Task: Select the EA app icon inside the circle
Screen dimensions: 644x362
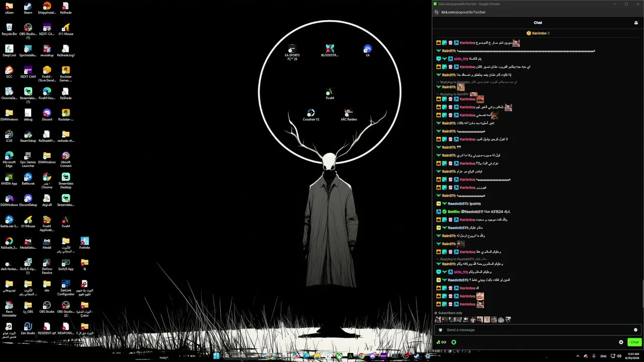Action: [x=368, y=50]
